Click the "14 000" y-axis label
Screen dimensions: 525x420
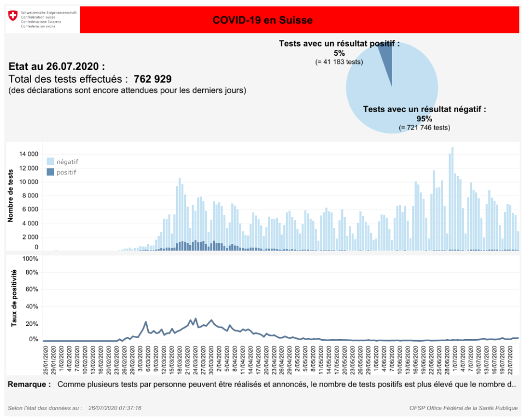pyautogui.click(x=28, y=154)
